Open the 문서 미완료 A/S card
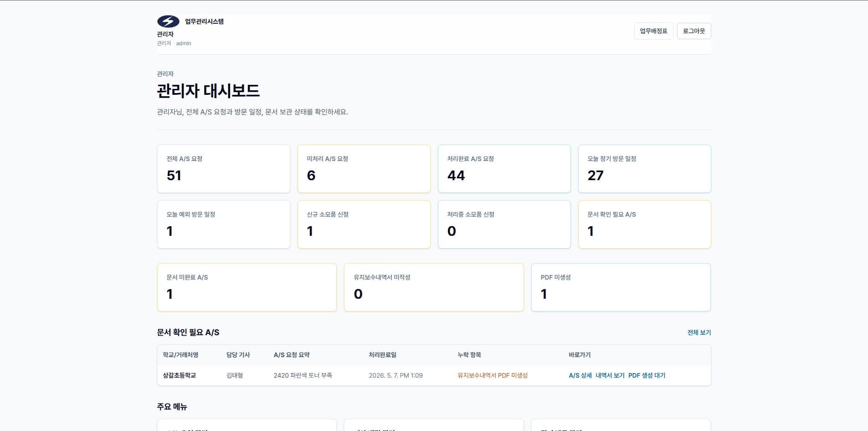 [247, 287]
